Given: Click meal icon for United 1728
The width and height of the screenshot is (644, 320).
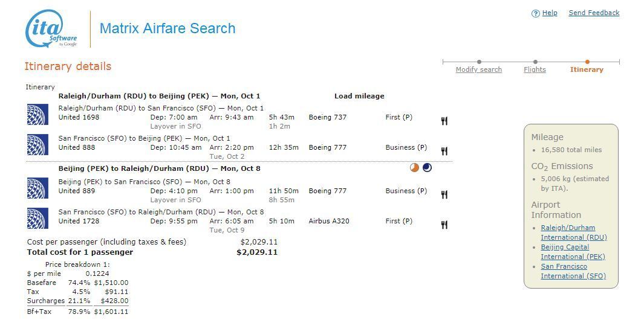Looking at the screenshot, I should pos(444,225).
